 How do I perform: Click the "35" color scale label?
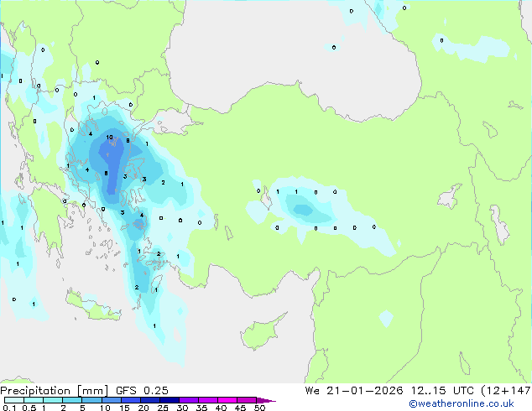pos(202,408)
